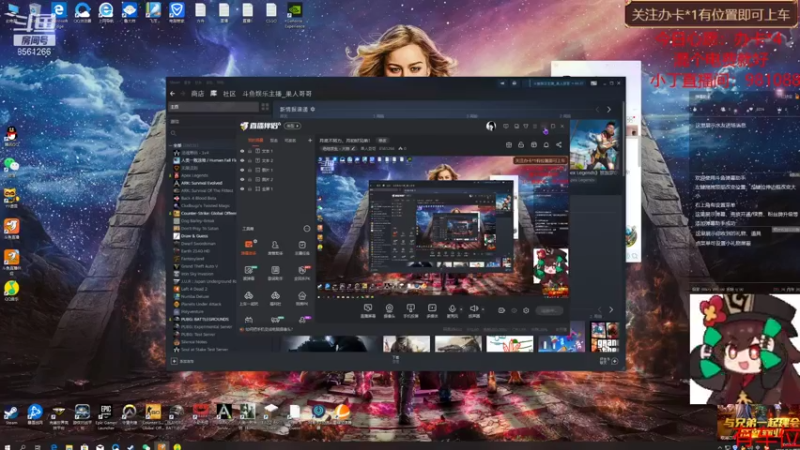Open Edge from the taskbar
The height and width of the screenshot is (450, 800).
[54, 447]
